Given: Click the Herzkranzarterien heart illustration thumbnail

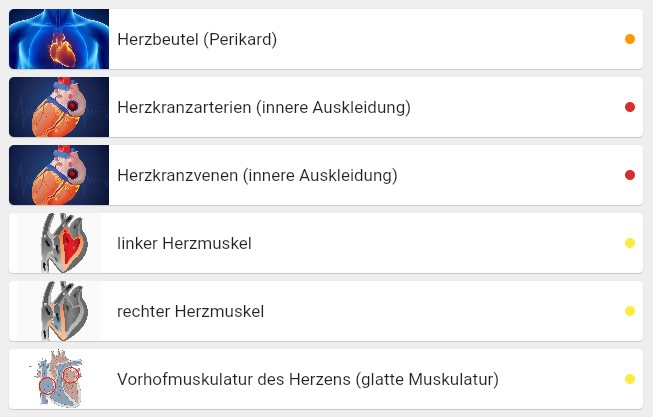Looking at the screenshot, I should [59, 107].
